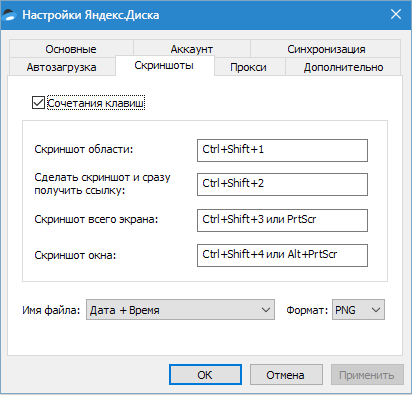Click the "Формат:" label

[x=307, y=310]
